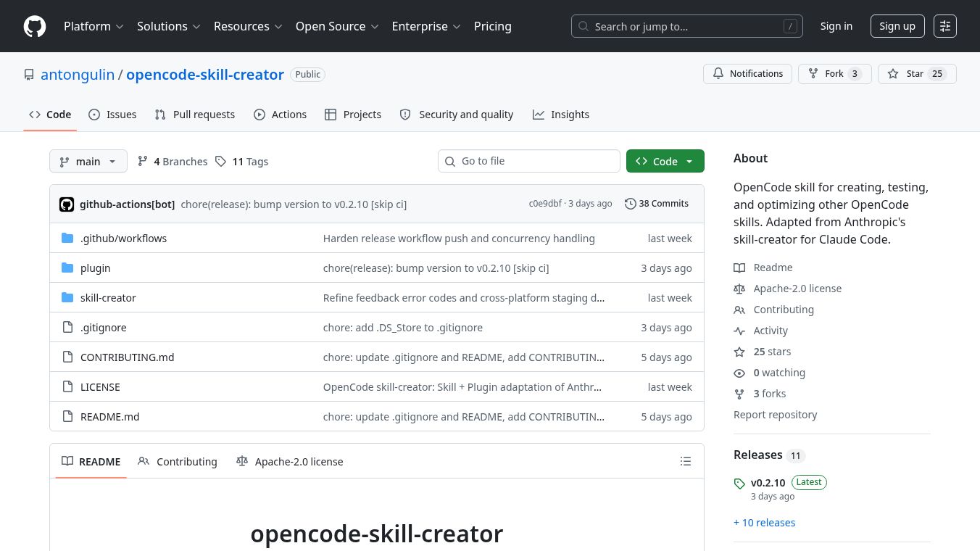
Task: Open the green Code dropdown arrow
Action: pyautogui.click(x=689, y=161)
